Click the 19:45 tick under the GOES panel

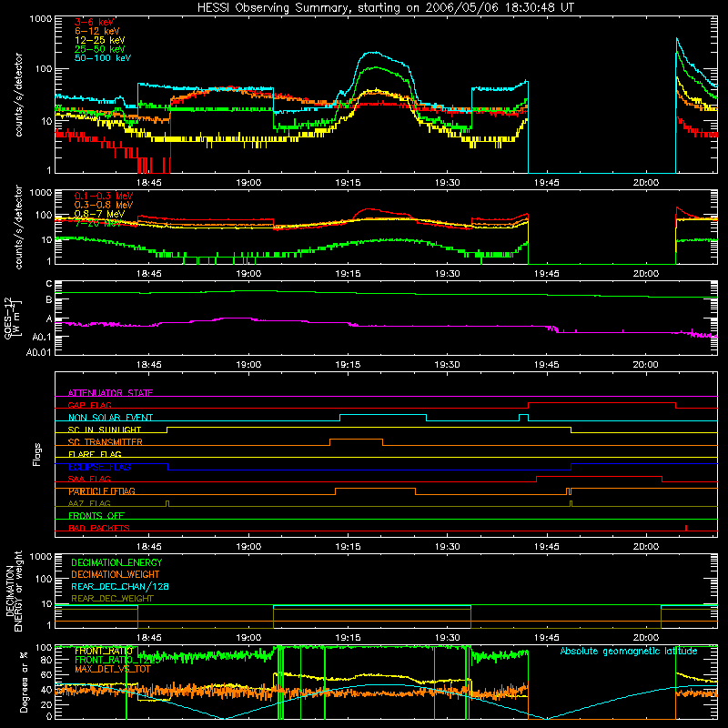click(x=547, y=365)
